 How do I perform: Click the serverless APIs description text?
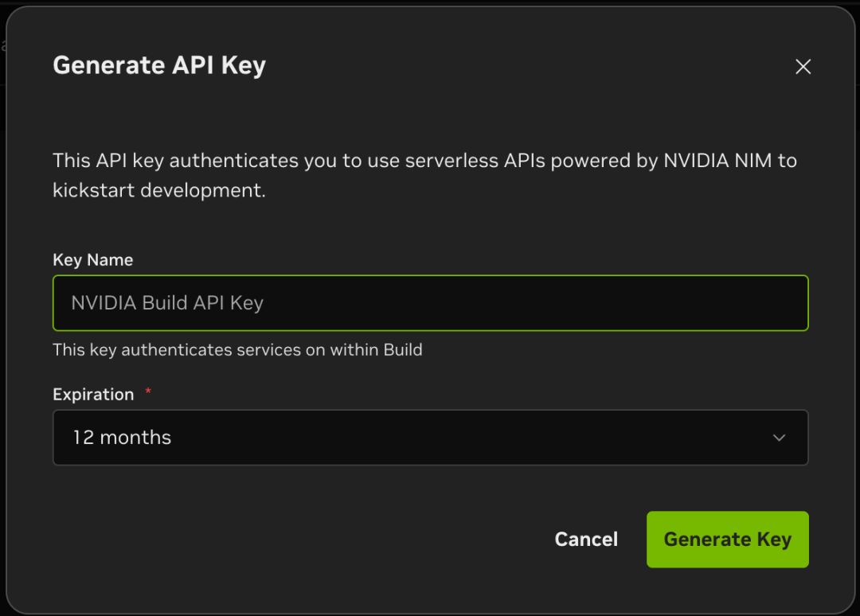tap(424, 175)
